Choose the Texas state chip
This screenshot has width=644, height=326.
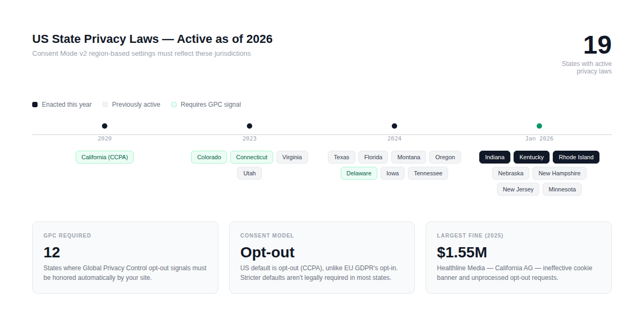tap(341, 157)
